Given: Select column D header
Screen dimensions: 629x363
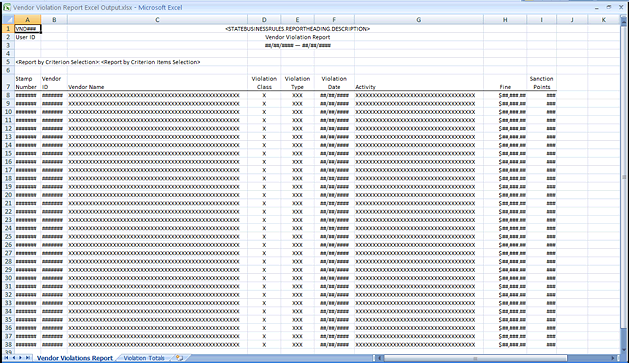Looking at the screenshot, I should [x=264, y=20].
